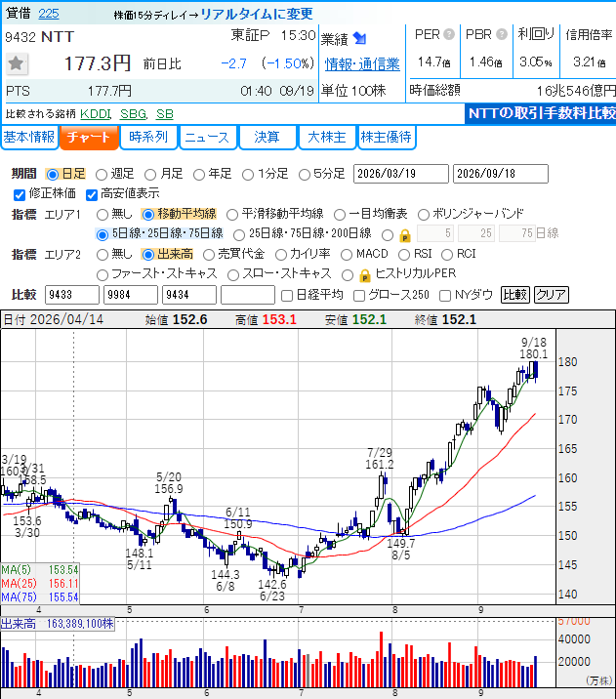Enable 日経平均 comparison checkbox
The width and height of the screenshot is (616, 699).
coord(287,296)
